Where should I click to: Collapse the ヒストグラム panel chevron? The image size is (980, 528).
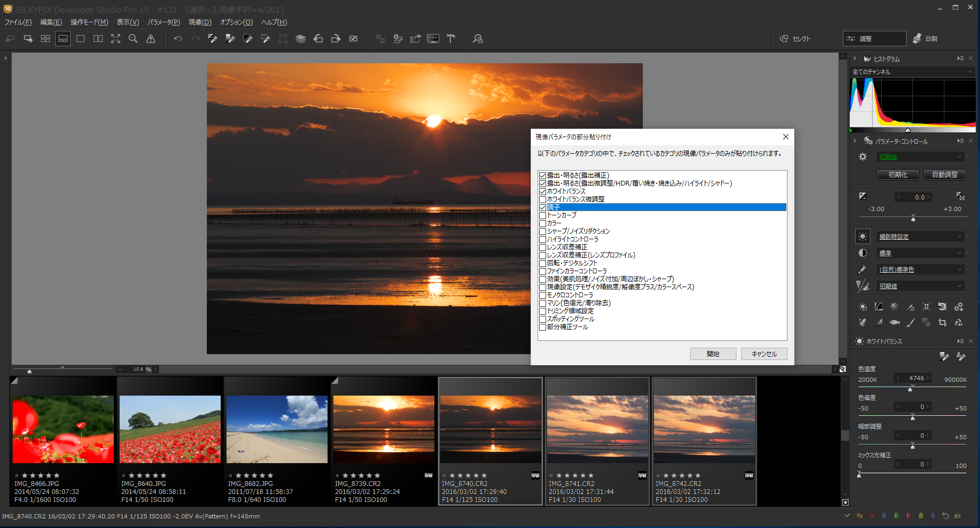click(855, 58)
